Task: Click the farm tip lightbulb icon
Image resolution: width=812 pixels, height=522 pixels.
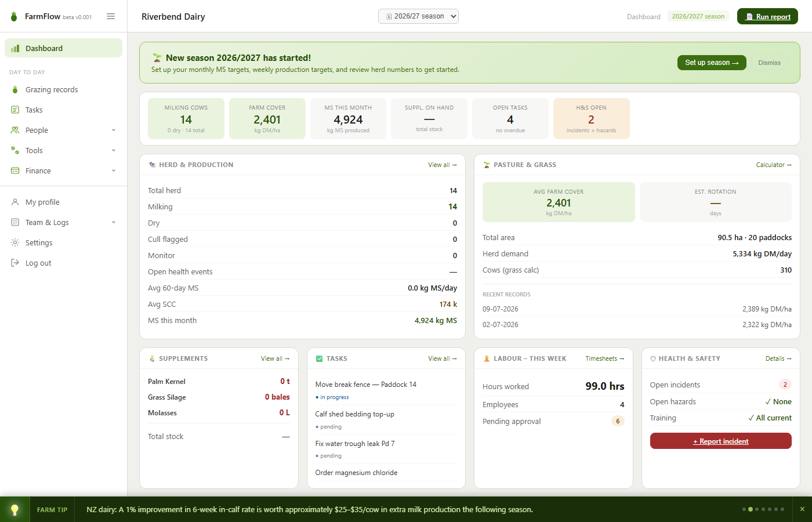Action: tap(14, 510)
